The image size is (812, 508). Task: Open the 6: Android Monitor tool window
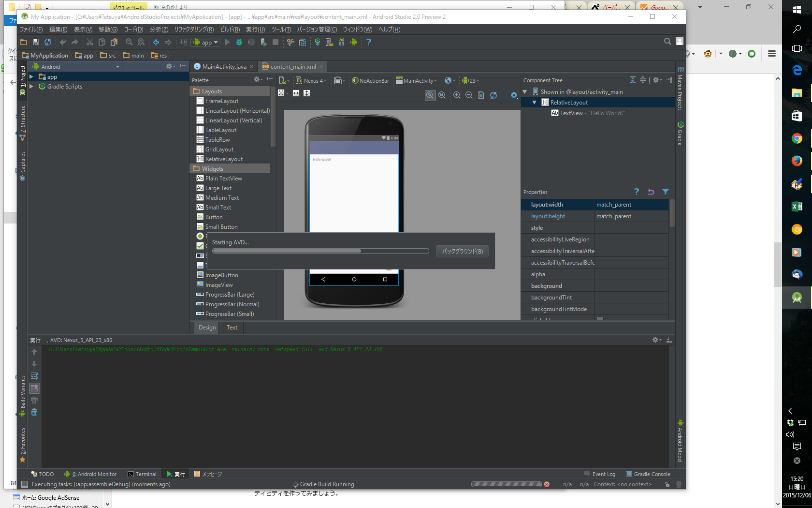[91, 474]
